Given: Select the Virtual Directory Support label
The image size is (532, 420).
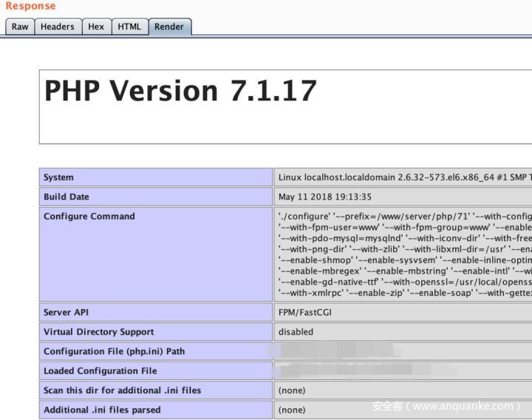Looking at the screenshot, I should (98, 332).
